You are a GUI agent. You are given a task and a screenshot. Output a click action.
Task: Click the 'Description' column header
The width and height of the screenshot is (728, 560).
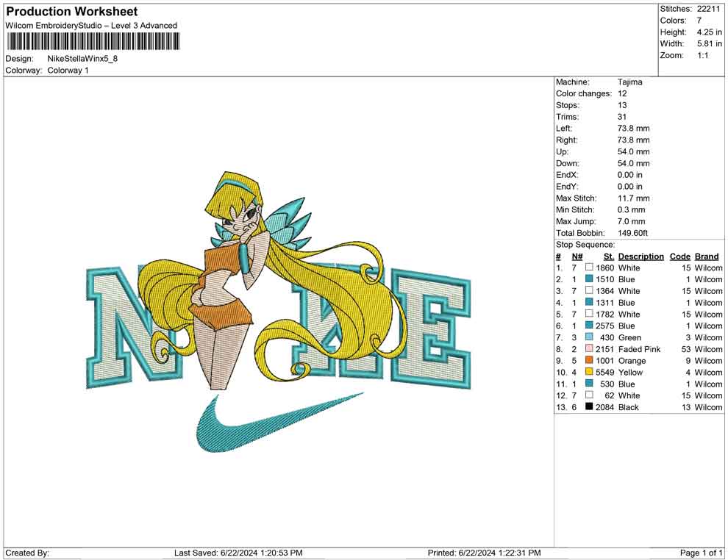[640, 256]
